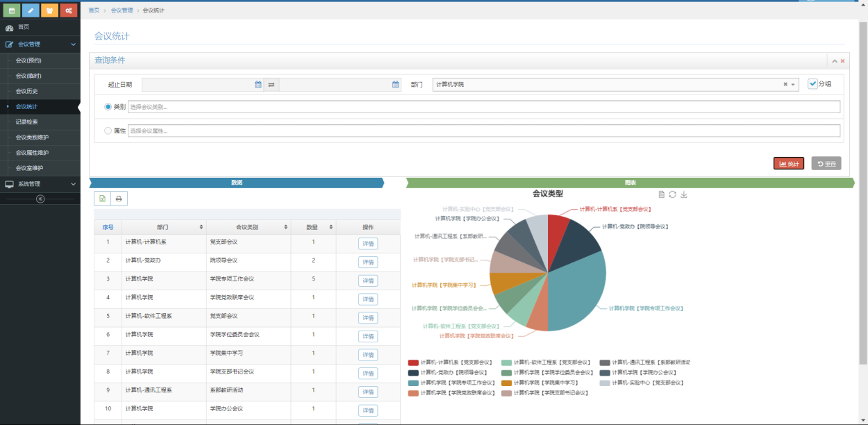Refresh the chart using restore icon

(x=672, y=194)
